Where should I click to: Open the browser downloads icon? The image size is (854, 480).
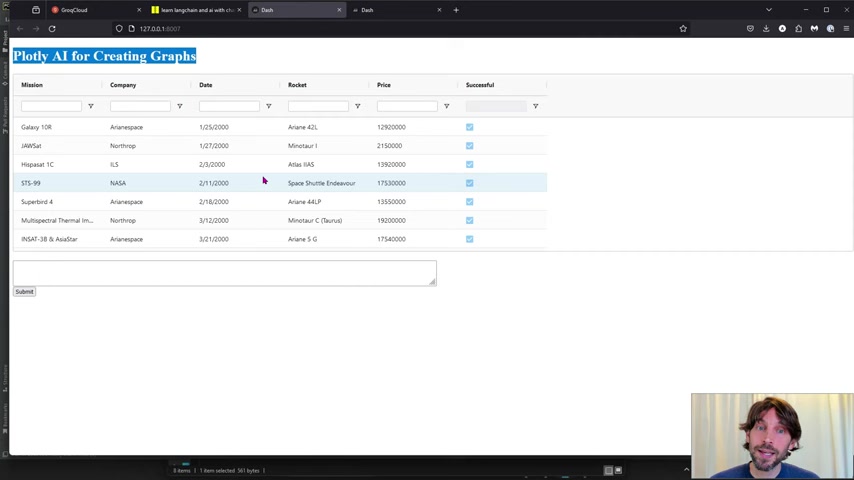tap(766, 29)
